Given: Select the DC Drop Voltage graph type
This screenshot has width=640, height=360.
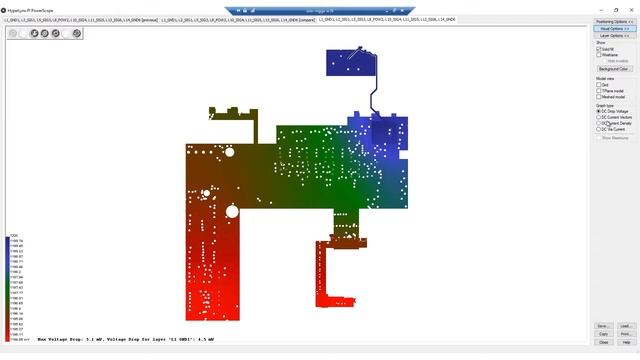Looking at the screenshot, I should (x=599, y=111).
